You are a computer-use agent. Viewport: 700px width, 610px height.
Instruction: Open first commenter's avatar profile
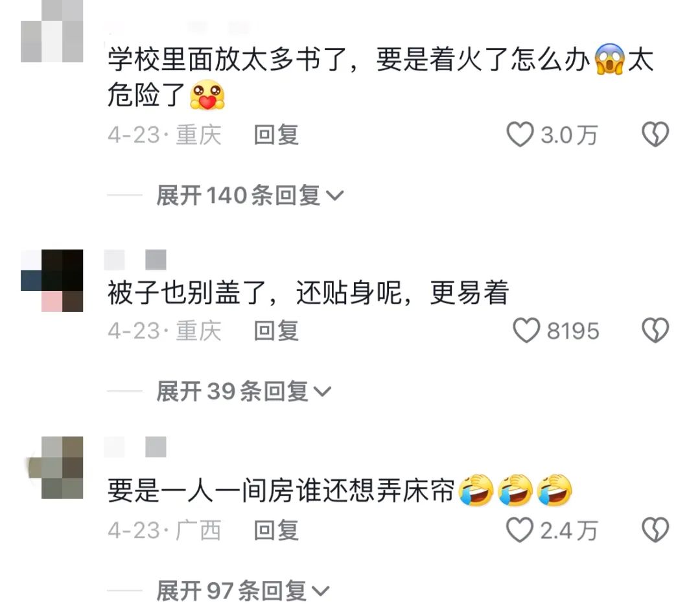52,31
